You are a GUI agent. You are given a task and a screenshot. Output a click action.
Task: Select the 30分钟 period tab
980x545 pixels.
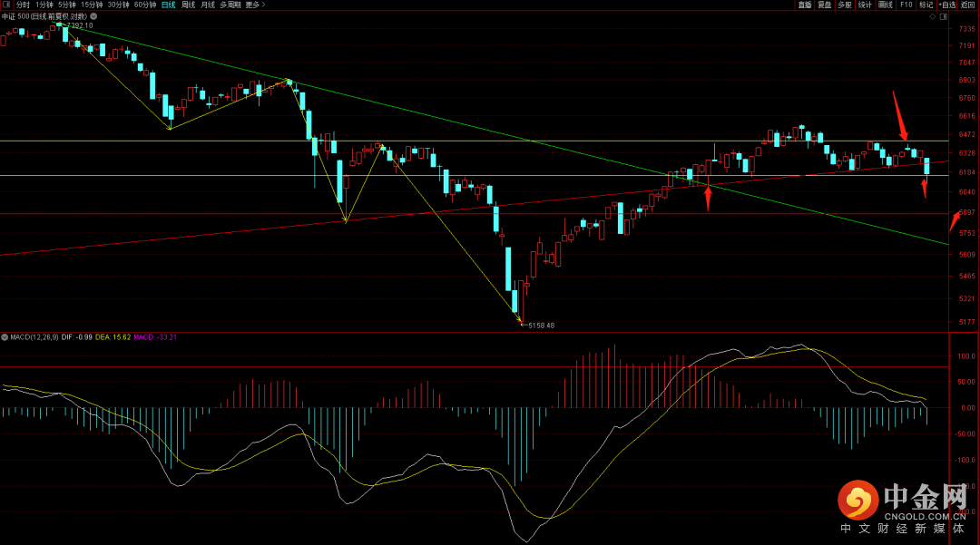118,5
